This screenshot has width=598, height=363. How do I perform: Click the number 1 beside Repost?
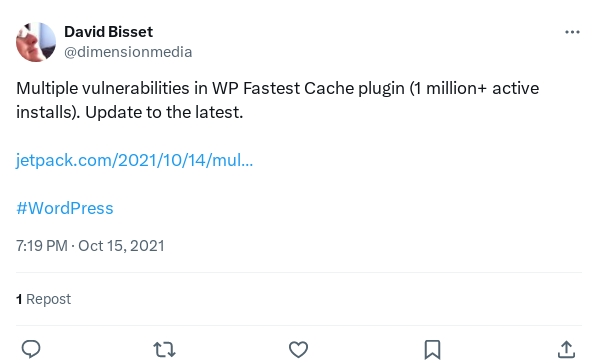(x=19, y=299)
